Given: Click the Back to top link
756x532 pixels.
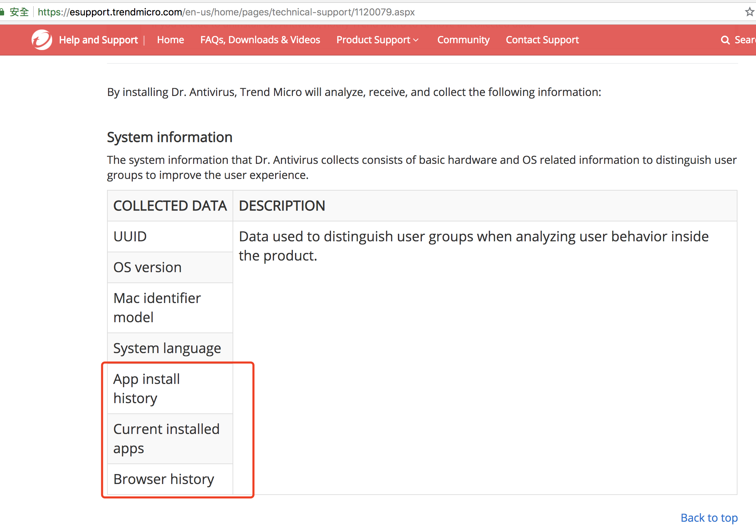Looking at the screenshot, I should 709,518.
